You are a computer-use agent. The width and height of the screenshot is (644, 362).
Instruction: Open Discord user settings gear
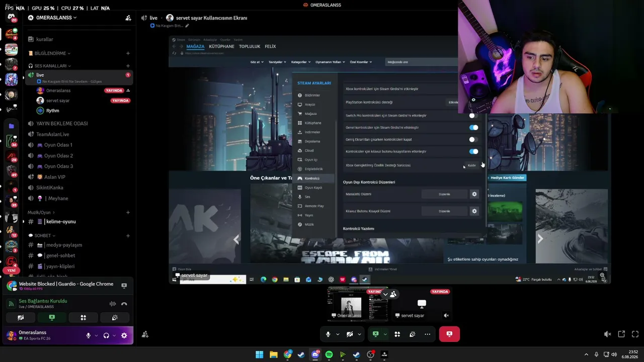124,335
